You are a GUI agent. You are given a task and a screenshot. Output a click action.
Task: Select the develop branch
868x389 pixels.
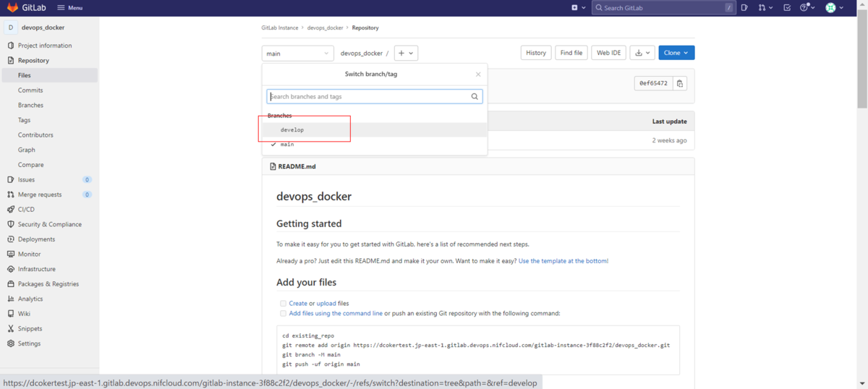292,130
